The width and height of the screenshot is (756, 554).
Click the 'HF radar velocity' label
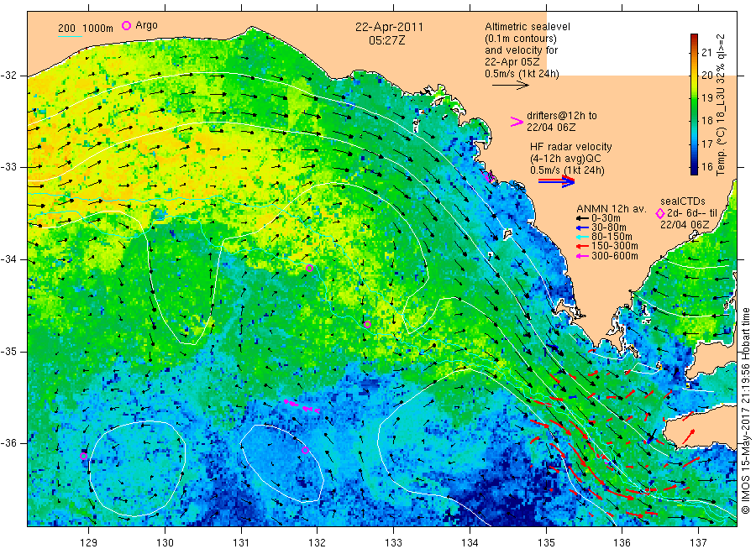click(571, 147)
